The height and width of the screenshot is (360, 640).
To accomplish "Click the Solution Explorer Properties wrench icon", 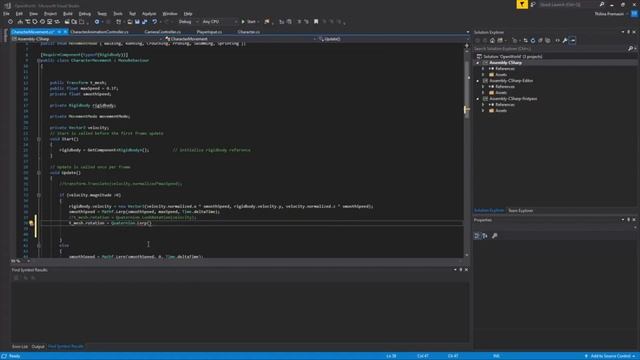I will [565, 40].
